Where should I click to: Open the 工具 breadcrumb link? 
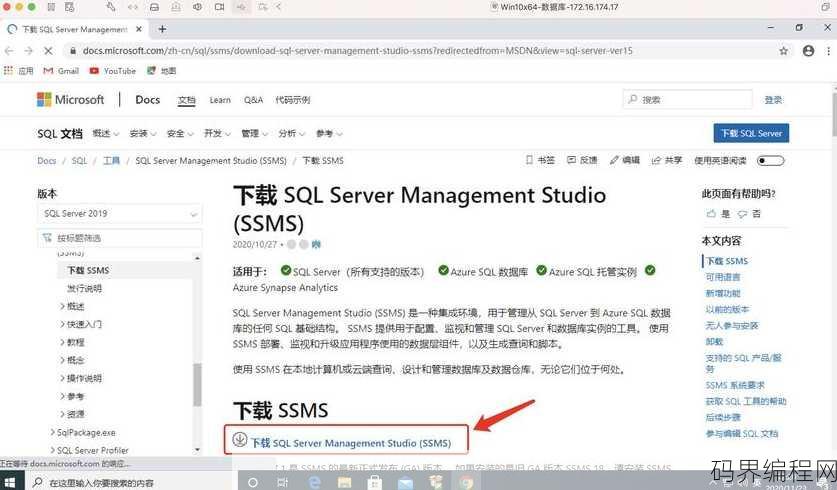tap(112, 161)
